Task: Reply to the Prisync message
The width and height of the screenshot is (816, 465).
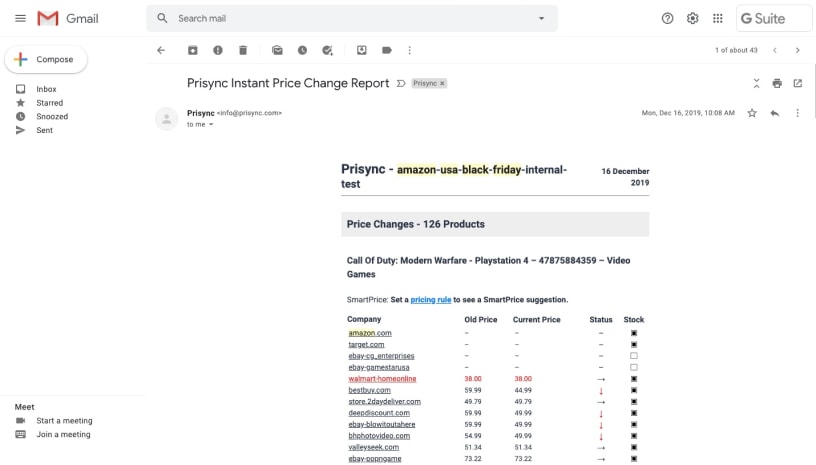Action: (x=774, y=113)
